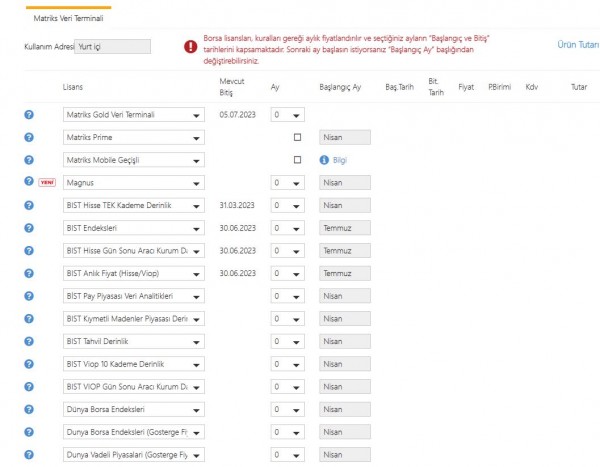Click Başlangıç Ay Nisan field for Matriks Prime
The height and width of the screenshot is (467, 600).
point(345,137)
